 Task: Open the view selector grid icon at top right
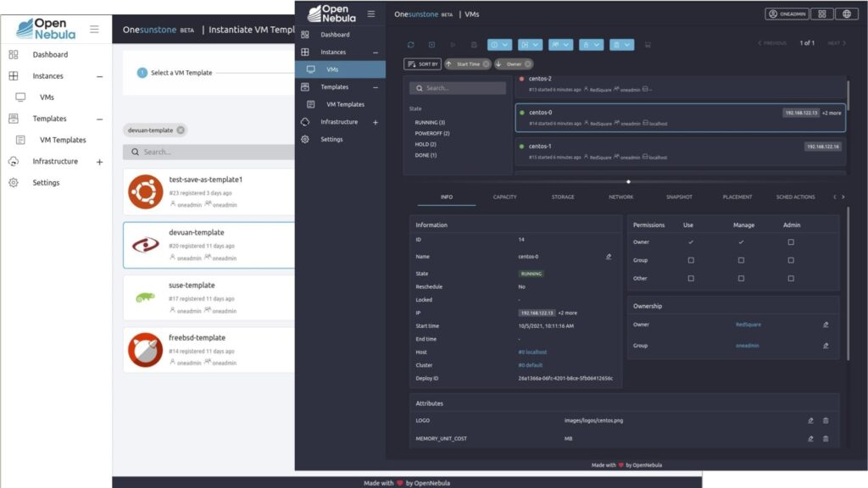[x=822, y=14]
